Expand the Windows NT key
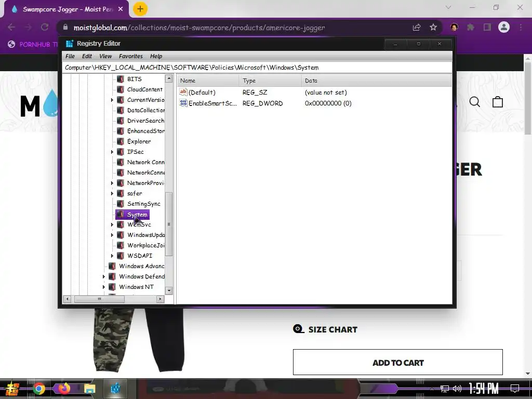 click(x=104, y=287)
